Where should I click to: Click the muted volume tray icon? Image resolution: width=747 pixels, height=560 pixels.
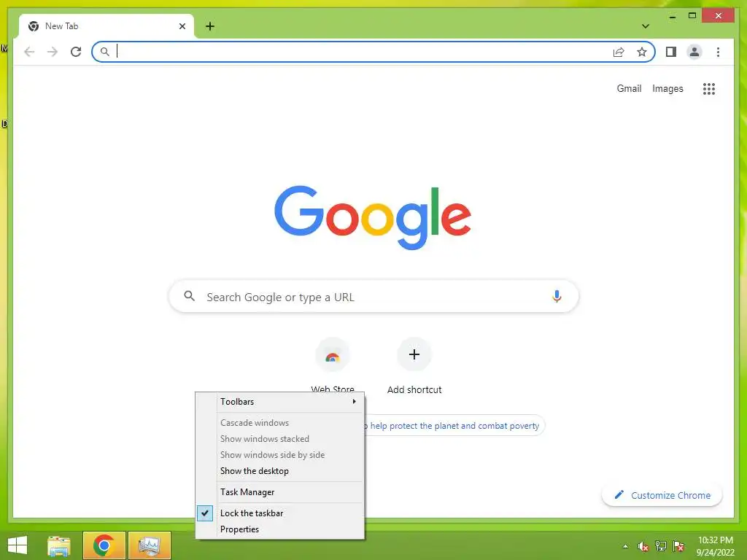[x=643, y=546]
